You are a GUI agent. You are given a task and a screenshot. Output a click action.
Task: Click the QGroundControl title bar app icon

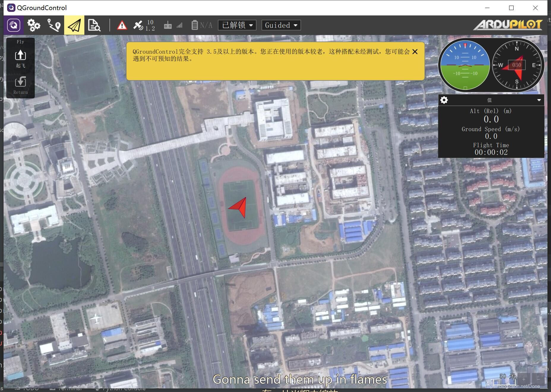click(11, 8)
